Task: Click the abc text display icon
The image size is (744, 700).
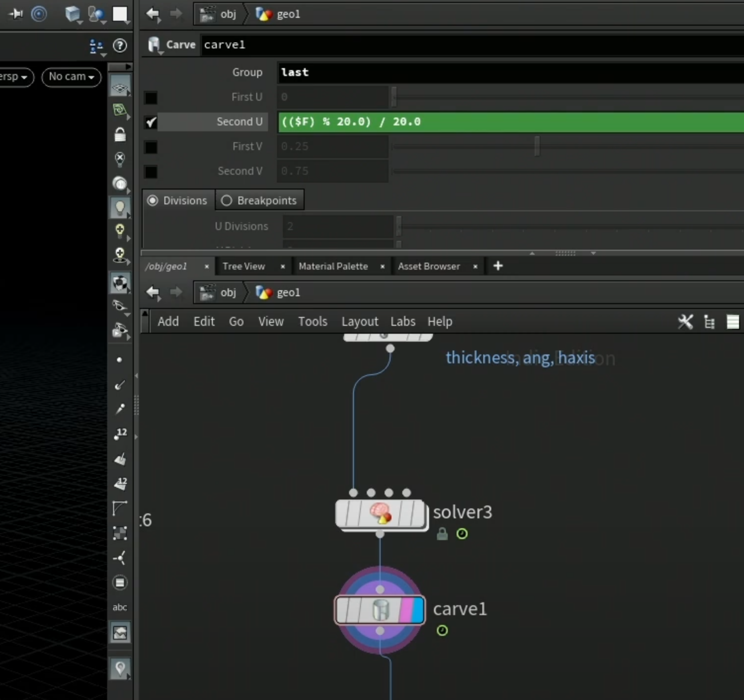Action: [119, 607]
